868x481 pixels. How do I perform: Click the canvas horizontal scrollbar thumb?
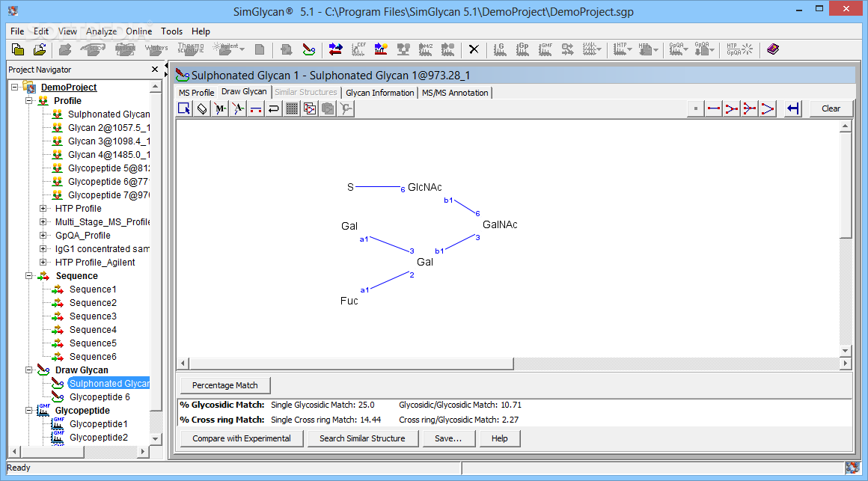coord(351,364)
